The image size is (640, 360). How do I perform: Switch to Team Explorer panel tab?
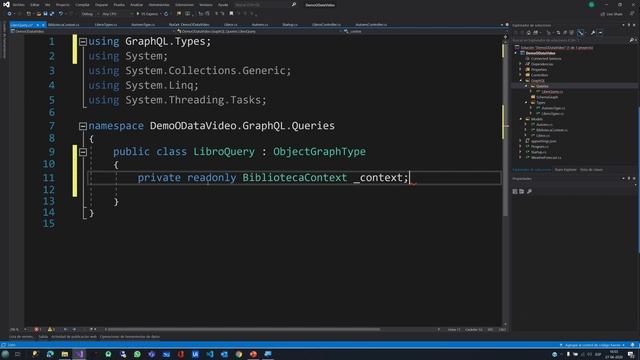click(x=565, y=170)
